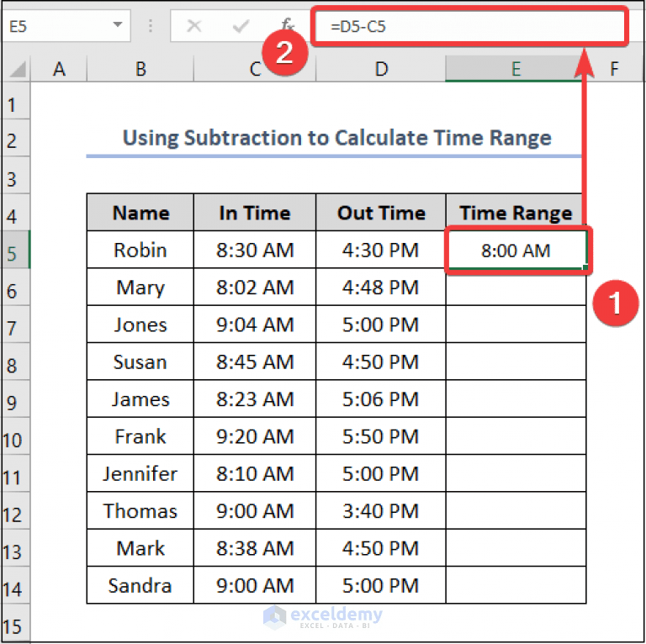Click the Select All corner triangle
The width and height of the screenshot is (646, 644).
(17, 69)
